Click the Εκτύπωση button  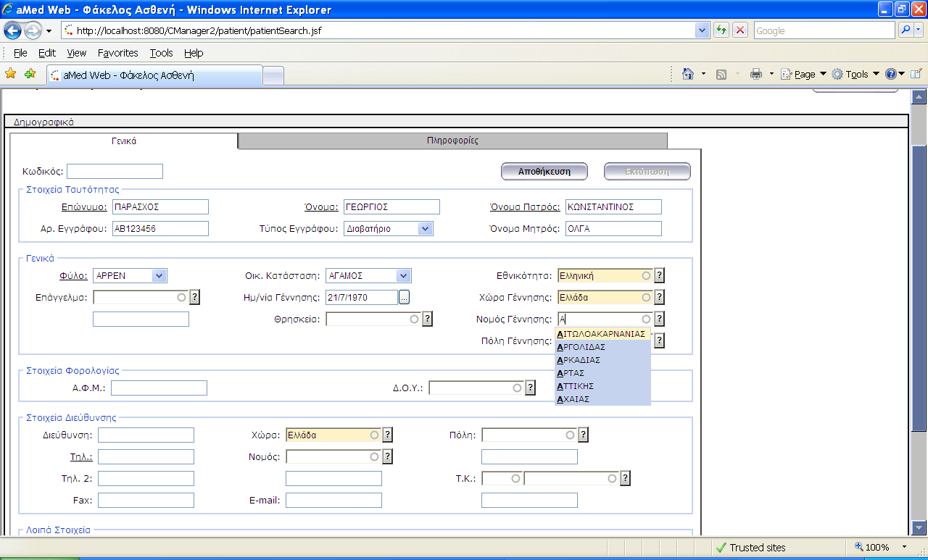(647, 172)
